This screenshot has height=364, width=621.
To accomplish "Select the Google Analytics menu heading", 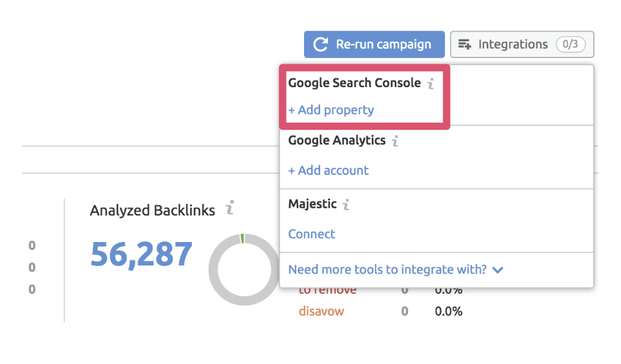I will click(x=336, y=140).
